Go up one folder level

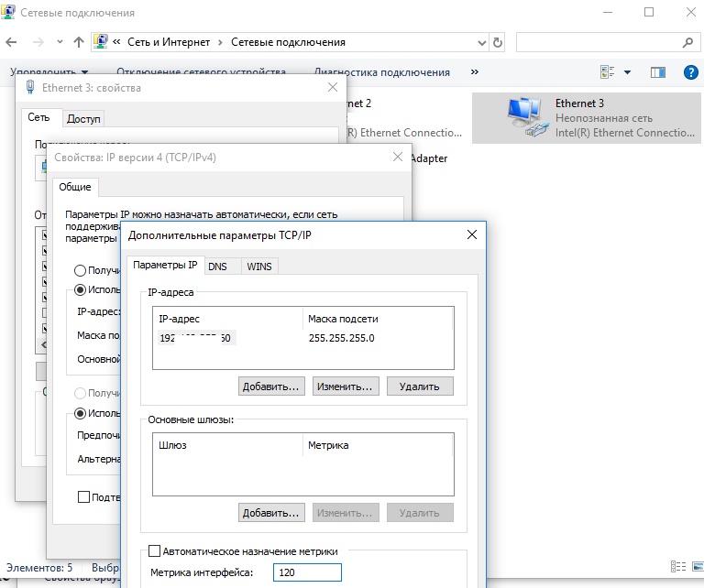pos(79,42)
